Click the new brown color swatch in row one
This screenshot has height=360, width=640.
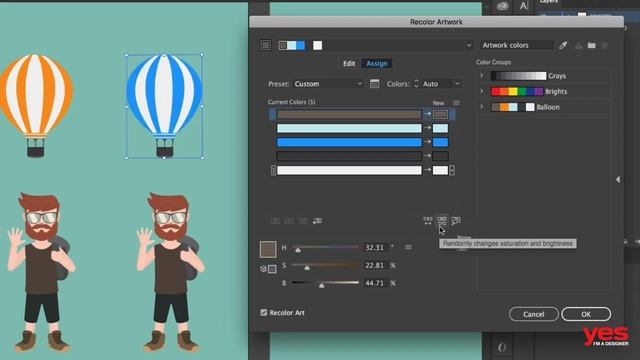[x=440, y=114]
